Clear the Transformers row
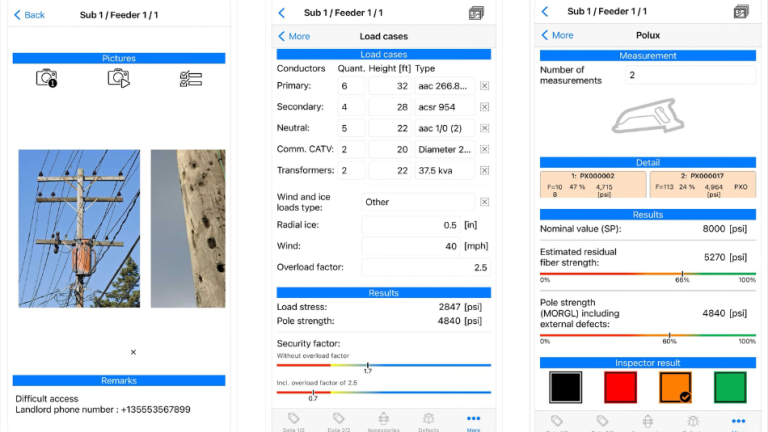Viewport: 768px width, 432px height. click(x=484, y=170)
